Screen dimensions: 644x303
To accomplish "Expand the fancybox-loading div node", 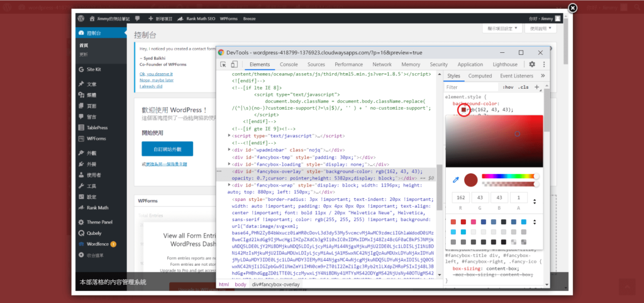I will (x=229, y=164).
